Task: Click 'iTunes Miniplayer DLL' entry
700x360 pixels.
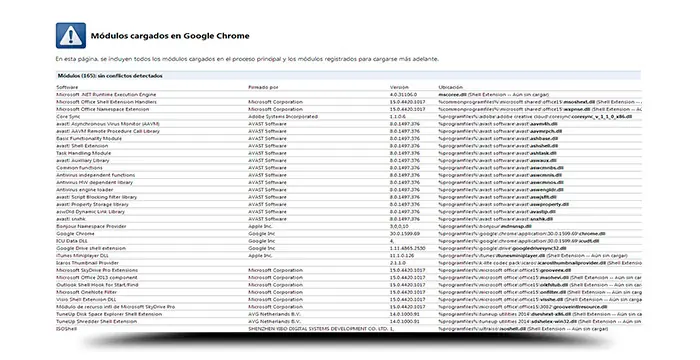Action: pos(82,255)
